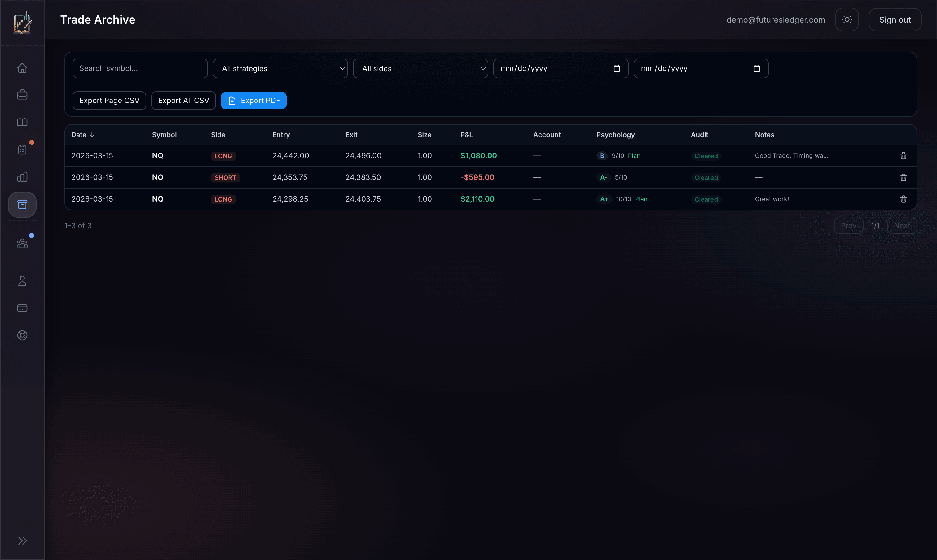
Task: Toggle the date sort order on the Date column
Action: tap(82, 134)
